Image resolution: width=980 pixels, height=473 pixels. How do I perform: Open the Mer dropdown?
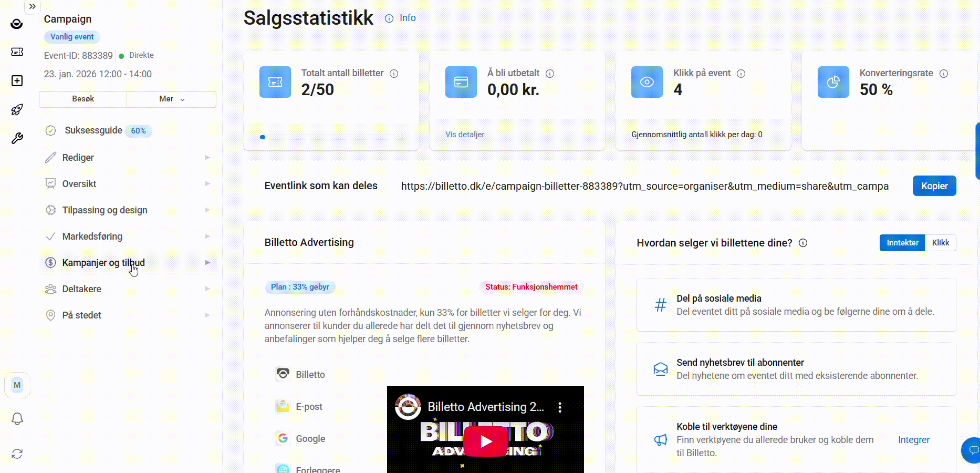click(x=172, y=99)
